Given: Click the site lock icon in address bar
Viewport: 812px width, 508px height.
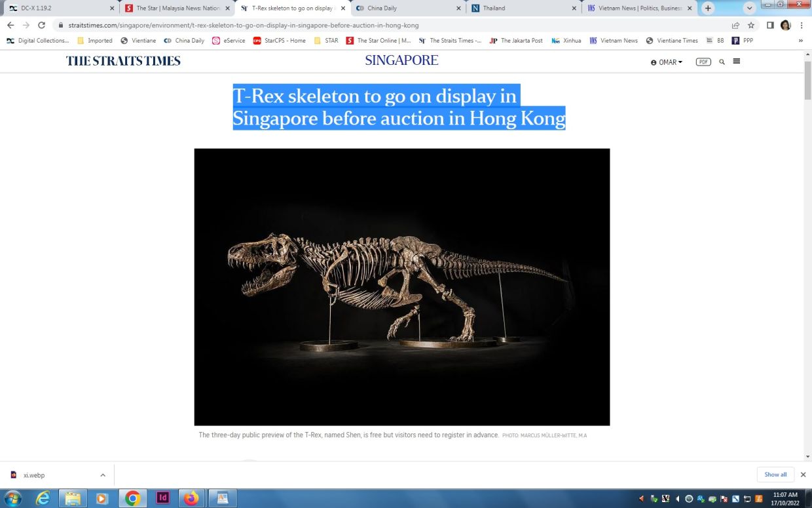Looking at the screenshot, I should (61, 26).
